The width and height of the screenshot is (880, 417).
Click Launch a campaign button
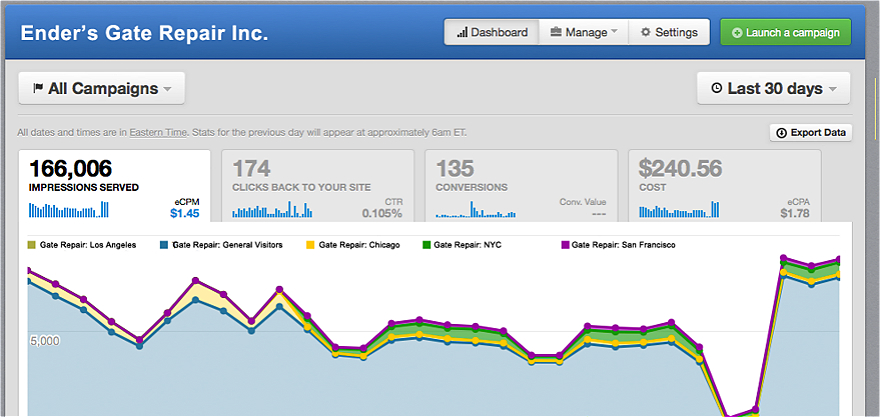pyautogui.click(x=786, y=32)
